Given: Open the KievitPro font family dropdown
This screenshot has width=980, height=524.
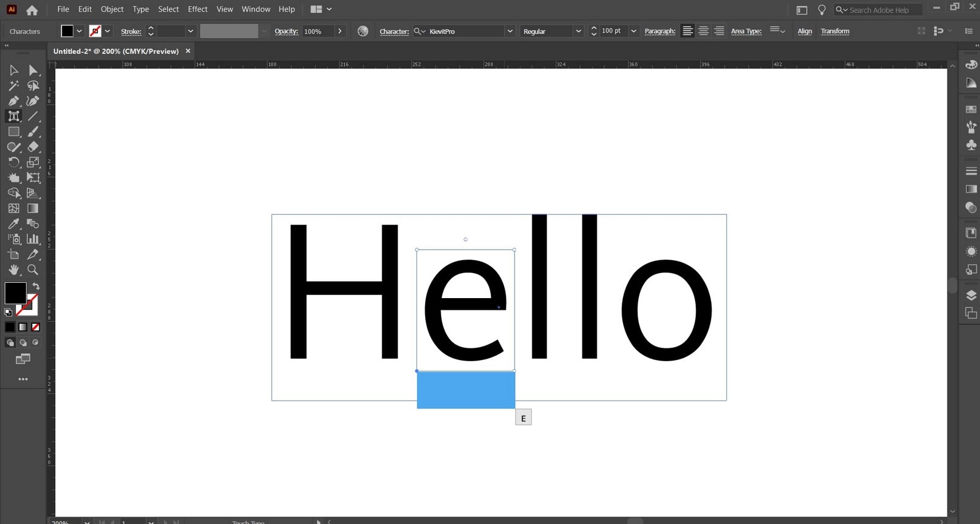Looking at the screenshot, I should [x=510, y=31].
